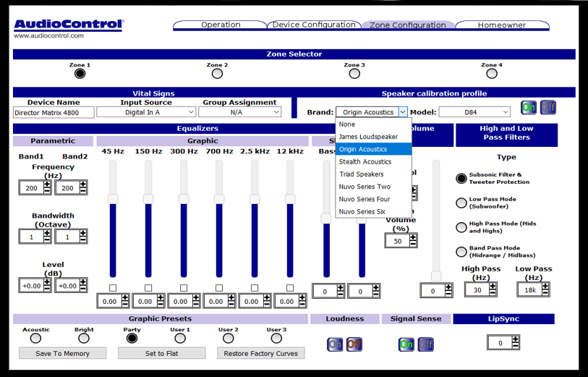588x377 pixels.
Task: Click the Bass slider handle
Action: tap(326, 219)
